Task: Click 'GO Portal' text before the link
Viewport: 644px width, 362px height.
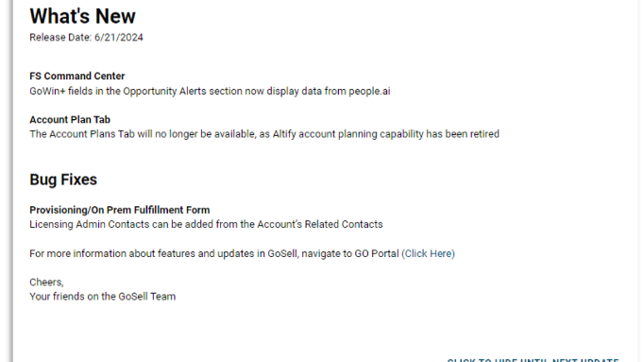Action: [377, 253]
